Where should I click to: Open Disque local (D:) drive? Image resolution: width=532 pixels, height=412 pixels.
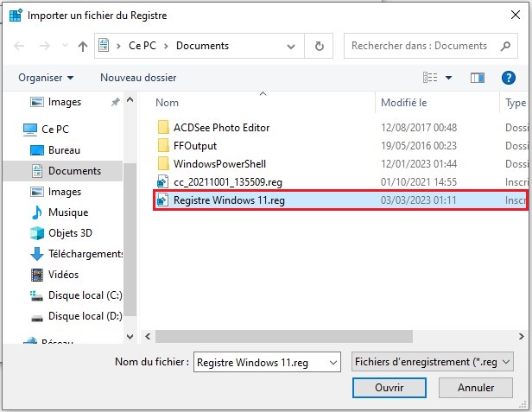[x=76, y=316]
